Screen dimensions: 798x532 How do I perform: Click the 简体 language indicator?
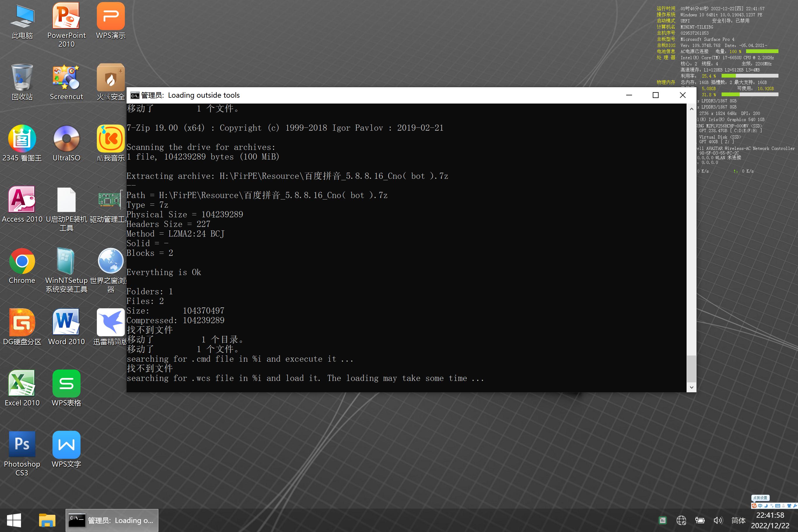click(738, 520)
